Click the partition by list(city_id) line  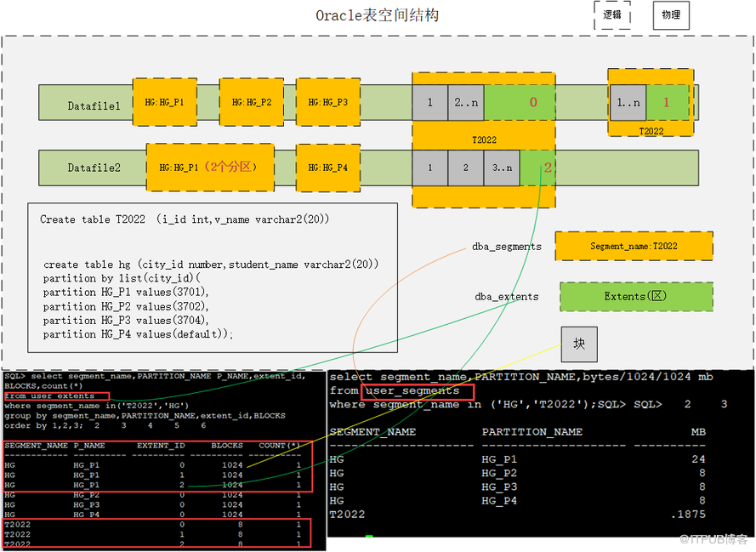[x=122, y=279]
